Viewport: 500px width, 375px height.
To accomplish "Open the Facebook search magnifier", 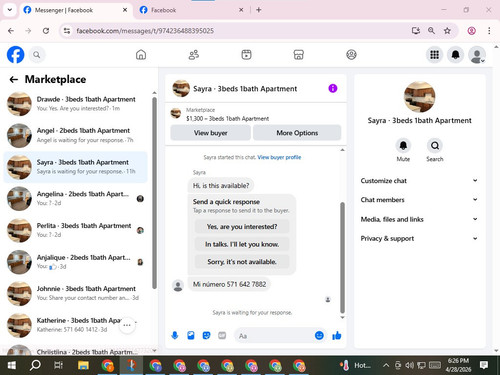I will pyautogui.click(x=37, y=55).
